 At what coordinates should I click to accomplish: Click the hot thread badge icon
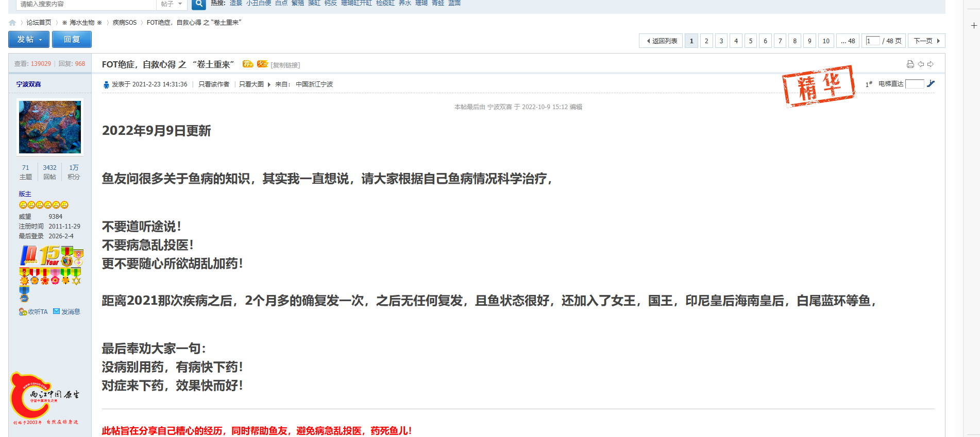click(x=263, y=64)
